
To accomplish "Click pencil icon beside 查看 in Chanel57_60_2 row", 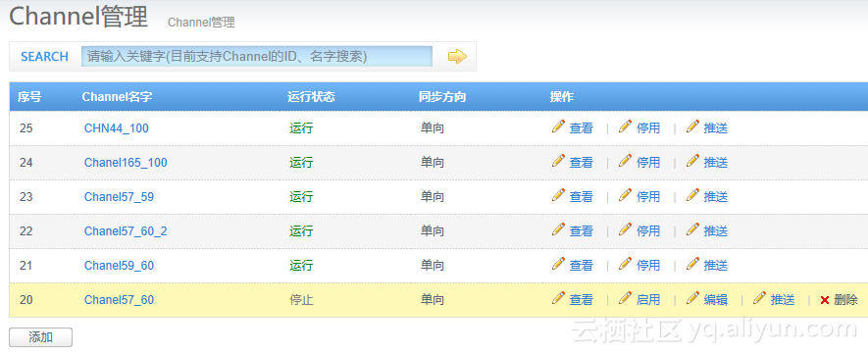I will [558, 229].
